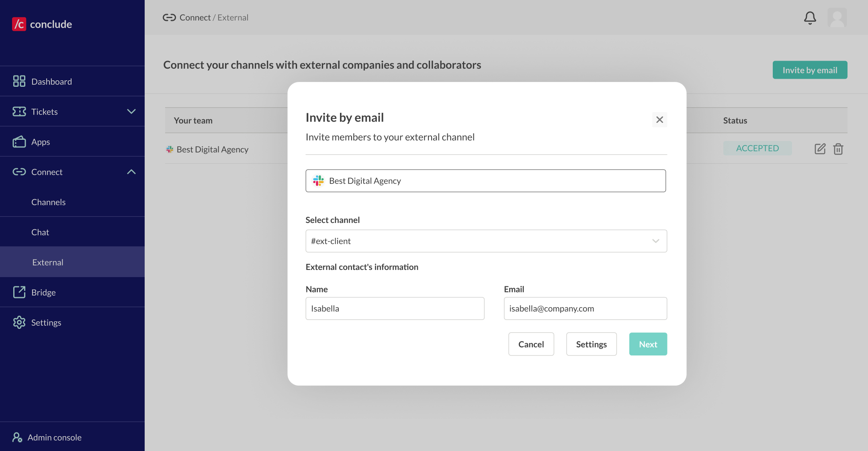
Task: Click the Email input field
Action: pyautogui.click(x=585, y=308)
